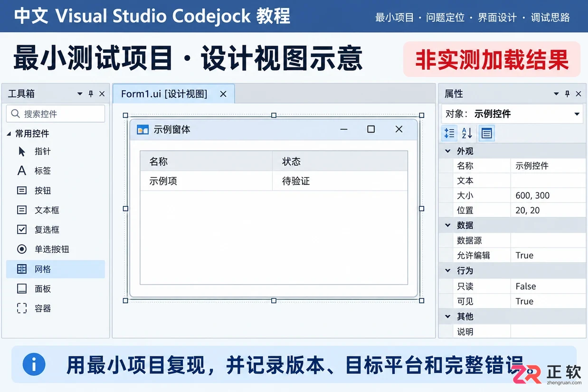Viewport: 588px width, 392px height.
Task: Collapse the 常用控件 category
Action: (9, 134)
